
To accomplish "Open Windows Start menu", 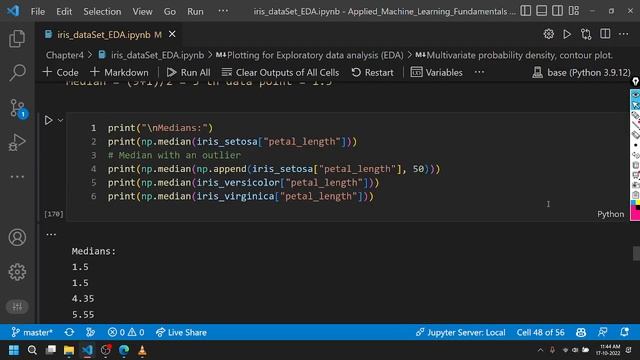I will pos(14,350).
